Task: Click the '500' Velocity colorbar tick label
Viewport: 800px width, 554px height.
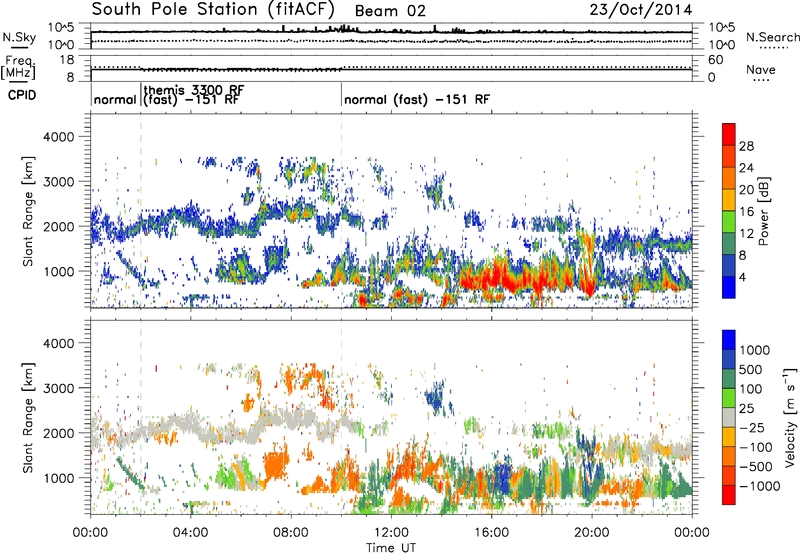Action: (751, 369)
